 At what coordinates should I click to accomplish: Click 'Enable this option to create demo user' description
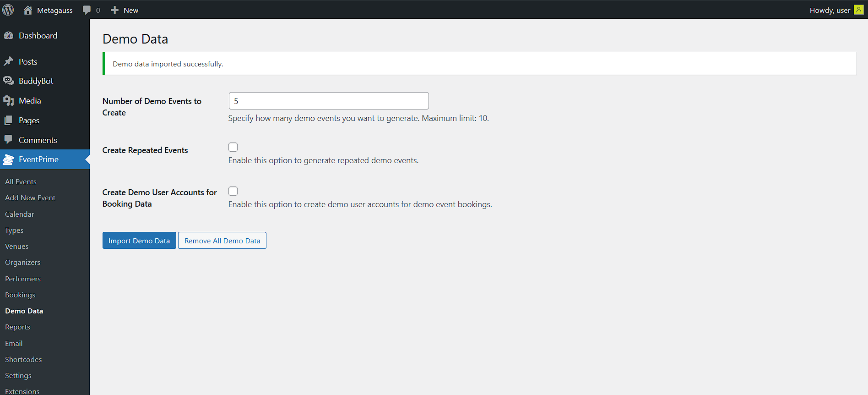(x=360, y=204)
